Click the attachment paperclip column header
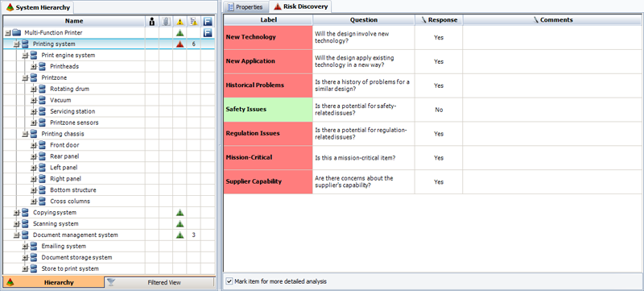Screen dimensions: 644x291 (x=166, y=21)
